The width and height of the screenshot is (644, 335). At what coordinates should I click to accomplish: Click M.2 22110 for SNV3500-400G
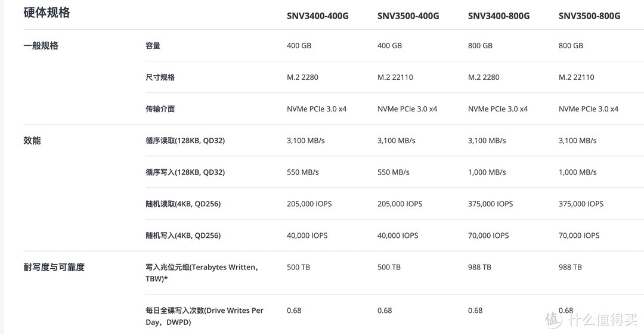click(x=395, y=77)
